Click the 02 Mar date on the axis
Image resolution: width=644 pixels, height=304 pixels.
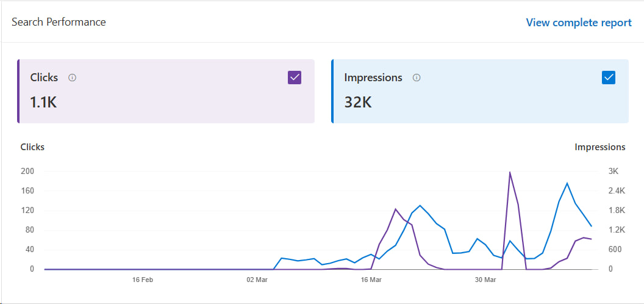point(257,280)
